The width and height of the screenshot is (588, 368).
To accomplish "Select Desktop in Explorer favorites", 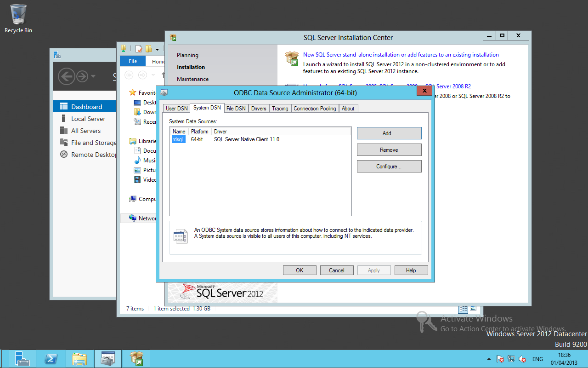I will pos(145,103).
